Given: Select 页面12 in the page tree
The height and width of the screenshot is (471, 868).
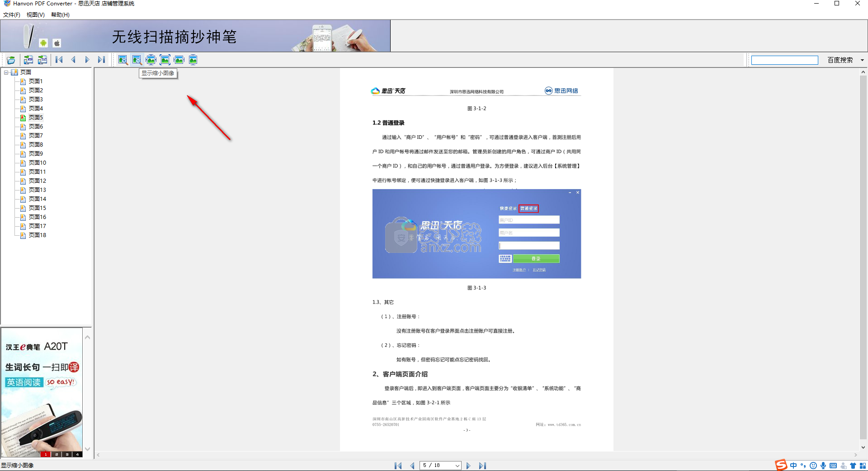Looking at the screenshot, I should click(x=38, y=181).
